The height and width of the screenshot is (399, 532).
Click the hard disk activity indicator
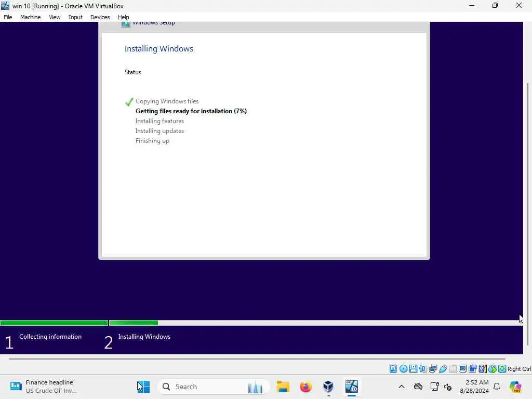coord(393,368)
